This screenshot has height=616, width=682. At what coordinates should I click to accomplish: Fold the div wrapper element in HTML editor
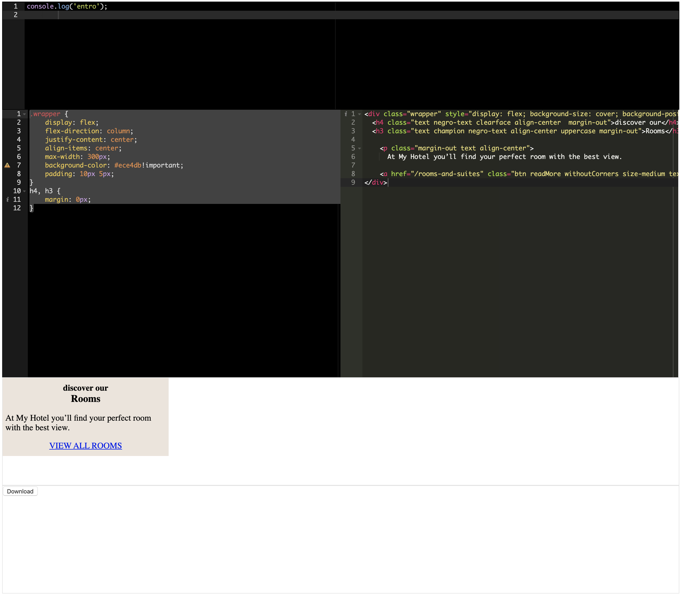[x=359, y=114]
